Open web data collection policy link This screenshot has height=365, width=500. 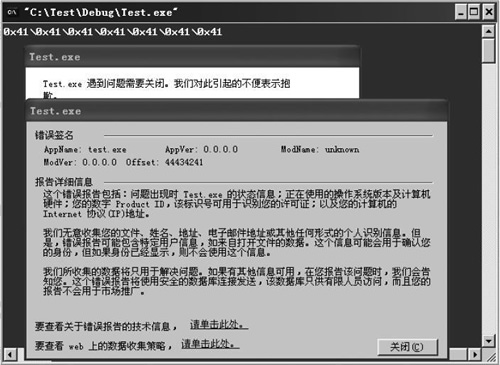(210, 344)
